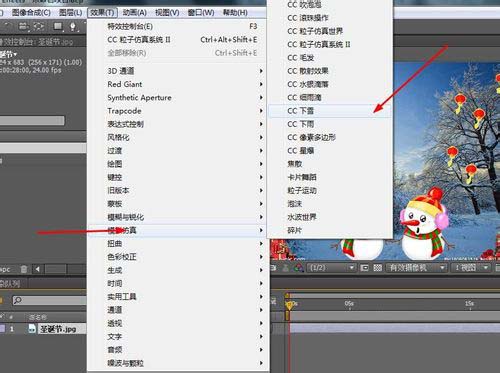Select the CC 细雨滴 effect
Image resolution: width=500 pixels, height=373 pixels.
(329, 98)
